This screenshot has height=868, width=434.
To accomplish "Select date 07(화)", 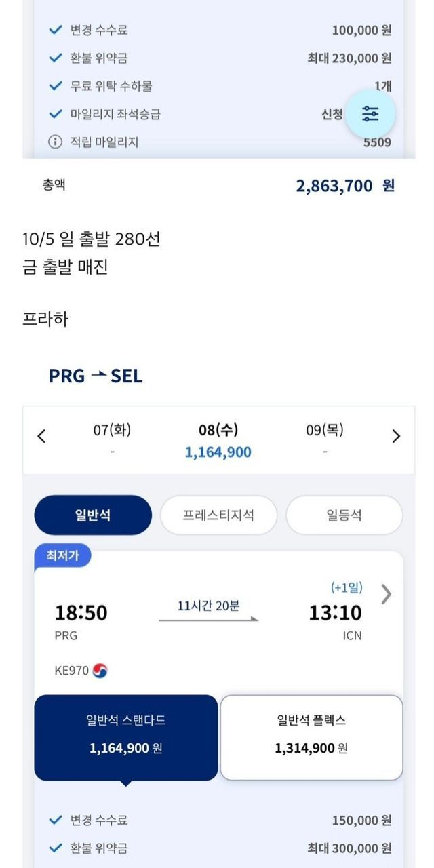I will pyautogui.click(x=112, y=439).
